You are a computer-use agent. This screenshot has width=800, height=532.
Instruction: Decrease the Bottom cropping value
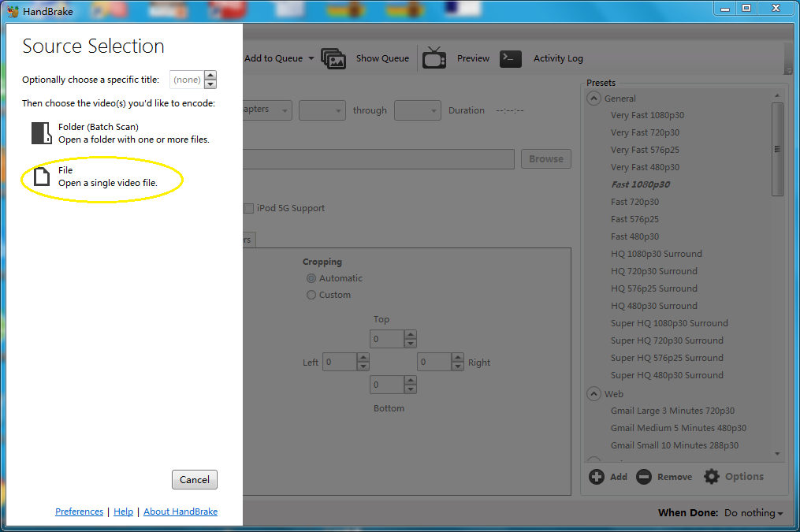click(410, 389)
